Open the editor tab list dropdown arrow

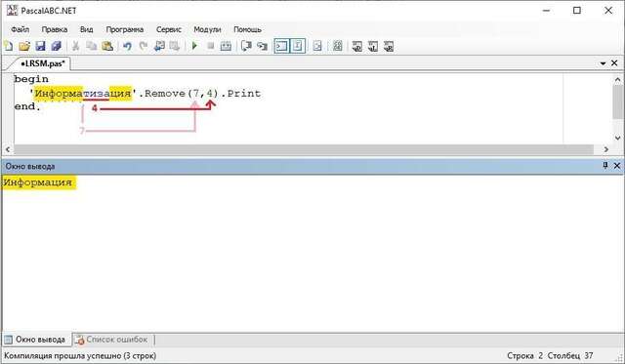pos(603,63)
